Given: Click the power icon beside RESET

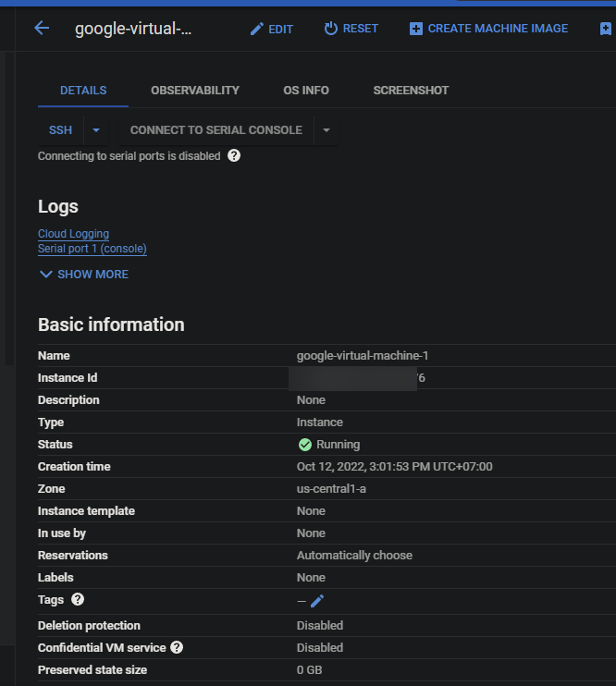Looking at the screenshot, I should 330,29.
